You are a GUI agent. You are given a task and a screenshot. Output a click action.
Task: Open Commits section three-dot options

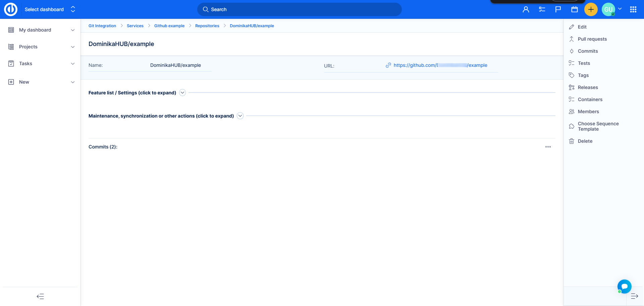[x=548, y=147]
